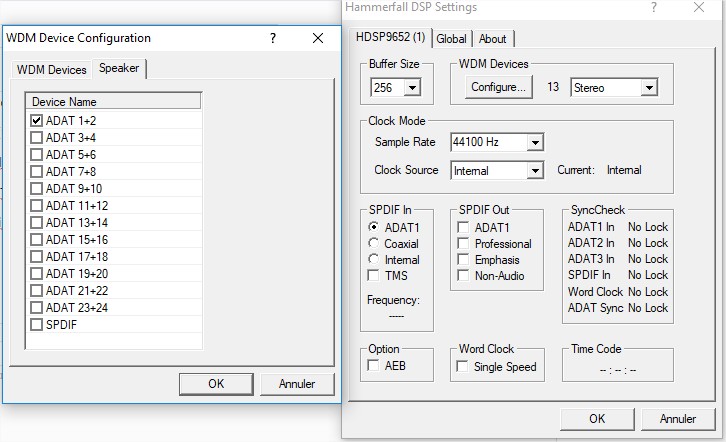Close the Hammerfall DSP Settings window
Image resolution: width=726 pixels, height=442 pixels.
pos(699,7)
